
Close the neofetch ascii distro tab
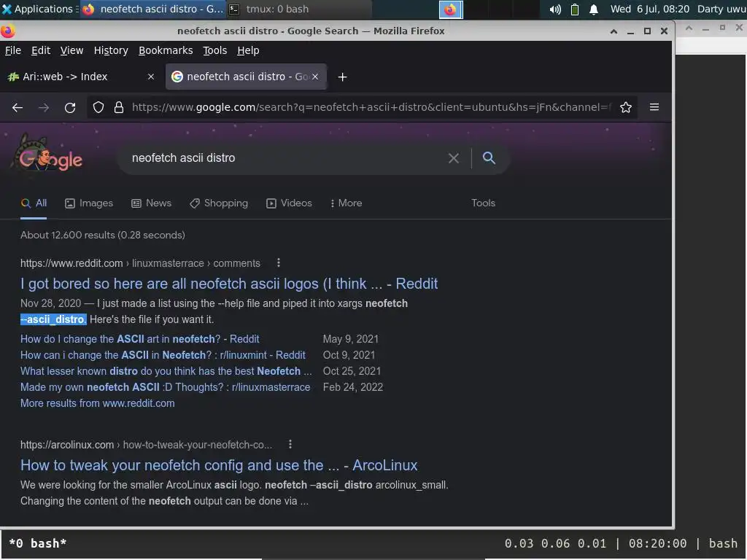tap(315, 77)
